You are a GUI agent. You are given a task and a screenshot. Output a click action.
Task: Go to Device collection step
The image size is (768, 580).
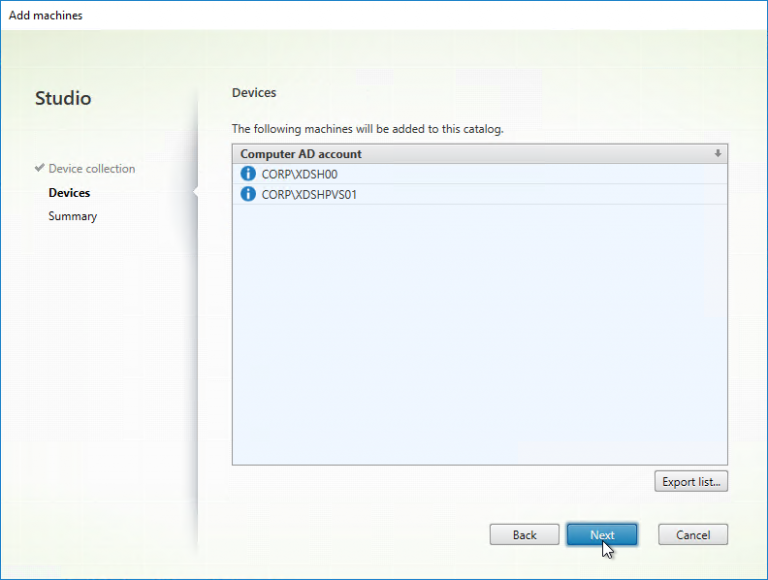click(92, 169)
